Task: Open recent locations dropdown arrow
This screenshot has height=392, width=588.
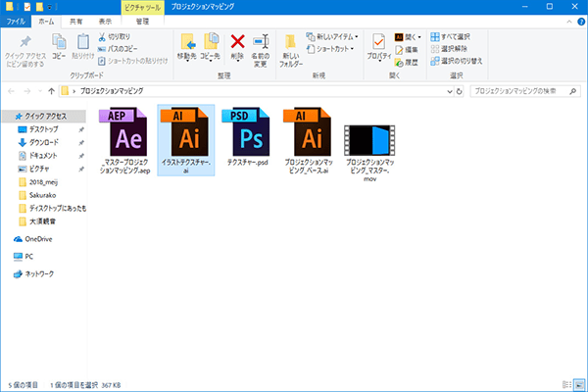Action: click(40, 91)
